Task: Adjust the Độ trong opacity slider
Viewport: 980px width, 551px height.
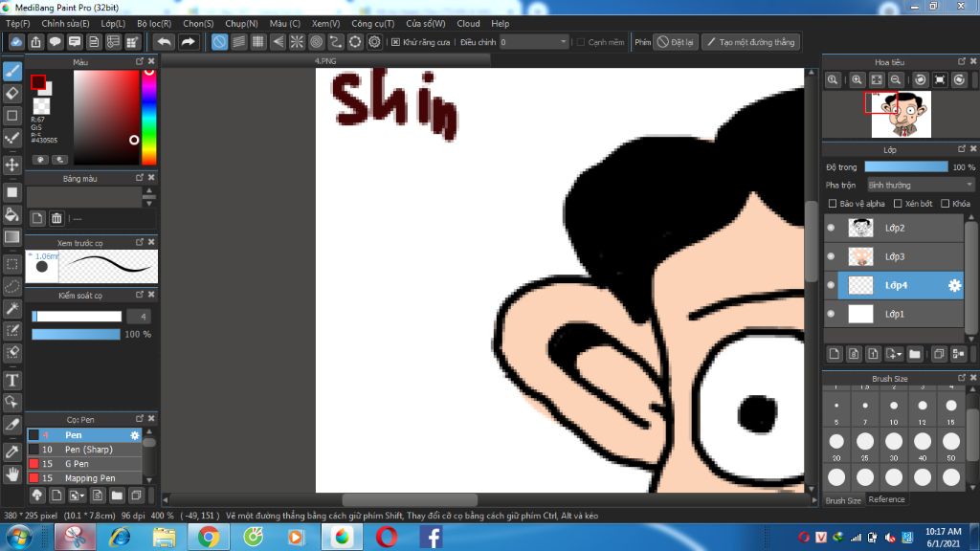Action: pyautogui.click(x=905, y=167)
